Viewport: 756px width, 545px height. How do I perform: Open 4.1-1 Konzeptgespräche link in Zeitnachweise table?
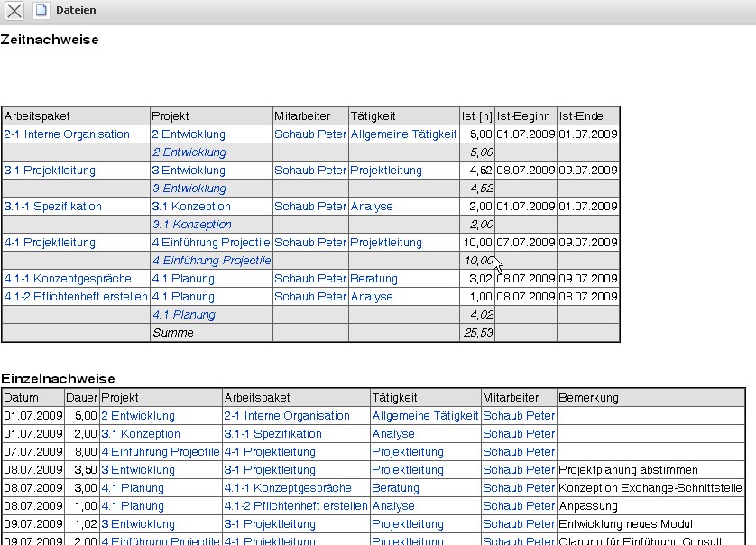(x=68, y=279)
